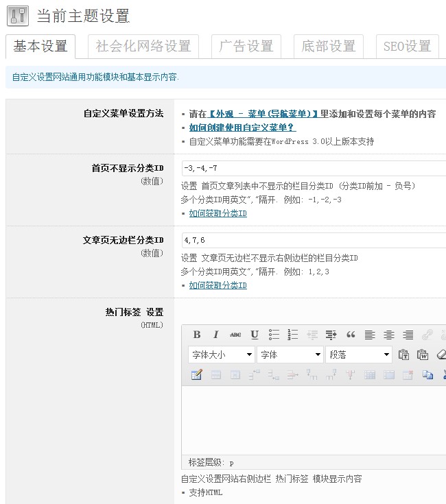Align text center
Image resolution: width=446 pixels, height=504 pixels.
pyautogui.click(x=389, y=335)
